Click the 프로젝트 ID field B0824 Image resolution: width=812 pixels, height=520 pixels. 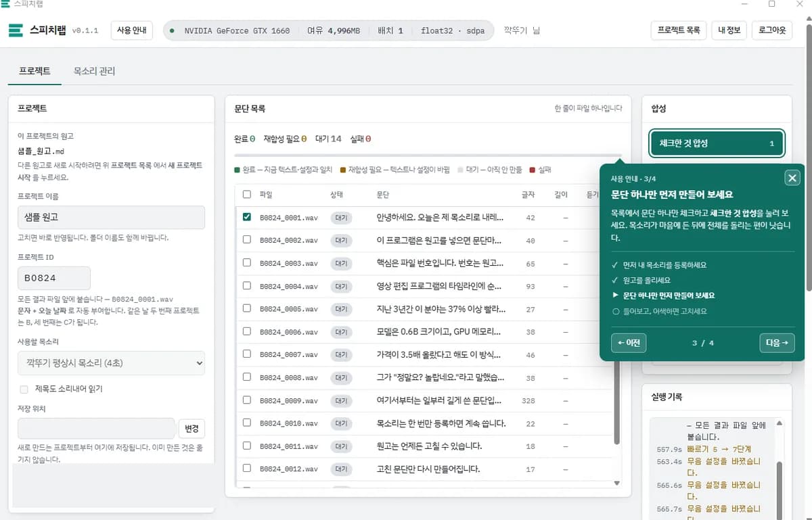(x=54, y=278)
